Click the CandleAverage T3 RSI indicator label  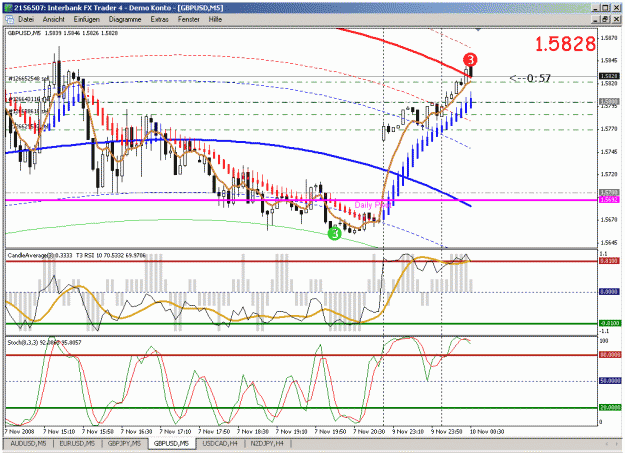pos(77,255)
